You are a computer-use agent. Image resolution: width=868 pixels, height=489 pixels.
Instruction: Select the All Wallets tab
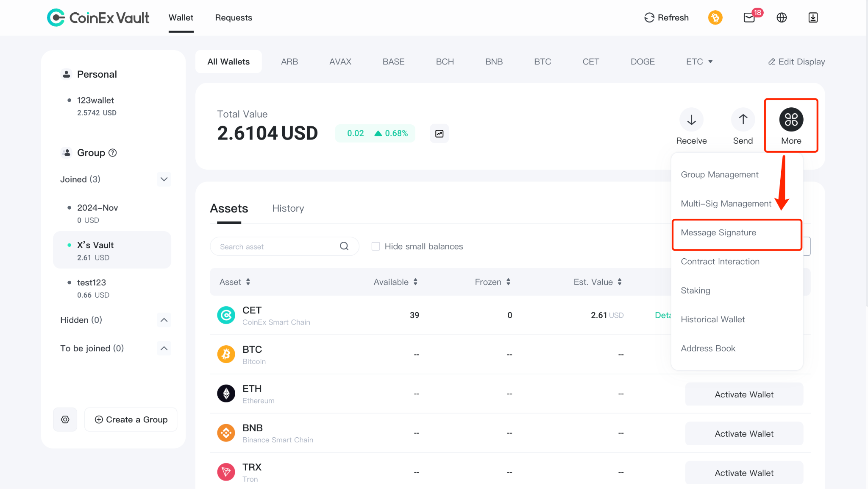pos(228,61)
